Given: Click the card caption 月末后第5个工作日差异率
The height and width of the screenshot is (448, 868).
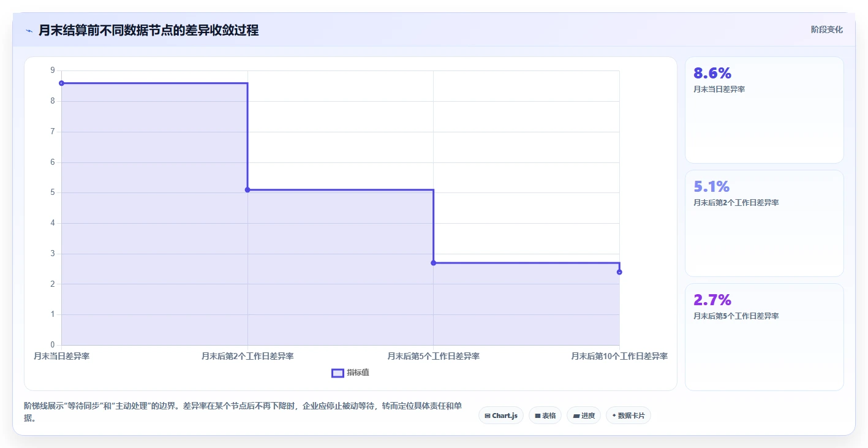Looking at the screenshot, I should pyautogui.click(x=736, y=316).
